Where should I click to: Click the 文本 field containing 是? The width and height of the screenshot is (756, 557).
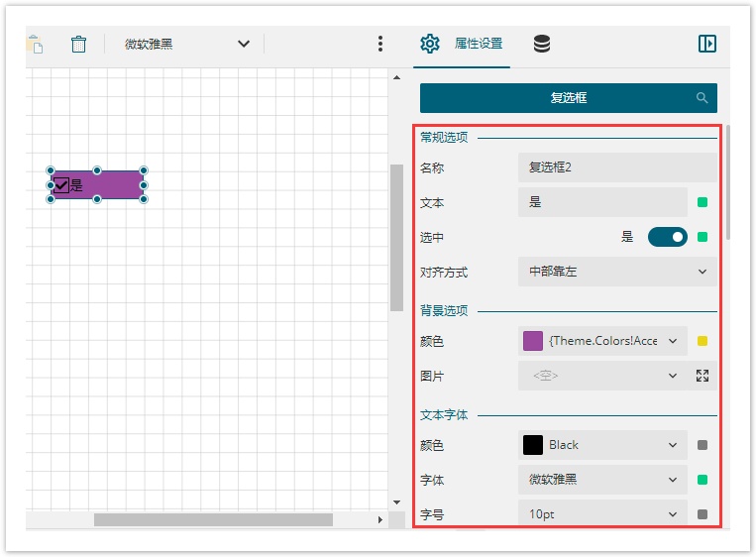pyautogui.click(x=602, y=202)
